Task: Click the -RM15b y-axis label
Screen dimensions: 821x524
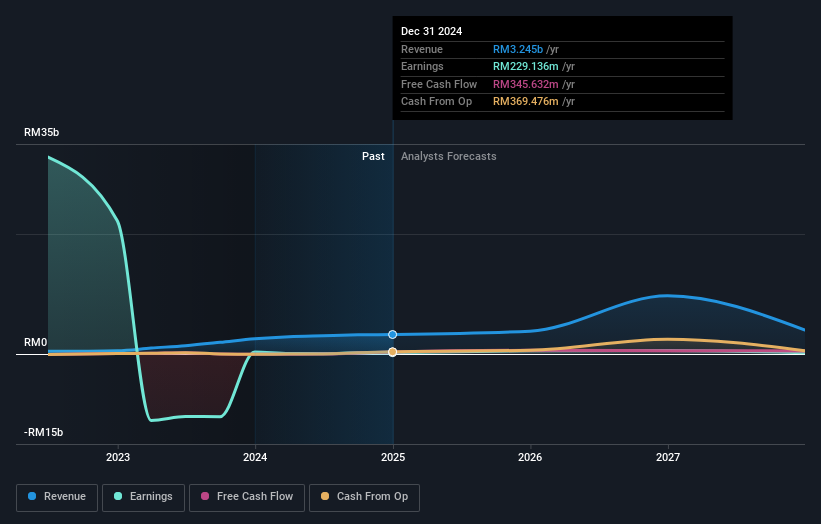Action: [x=43, y=432]
